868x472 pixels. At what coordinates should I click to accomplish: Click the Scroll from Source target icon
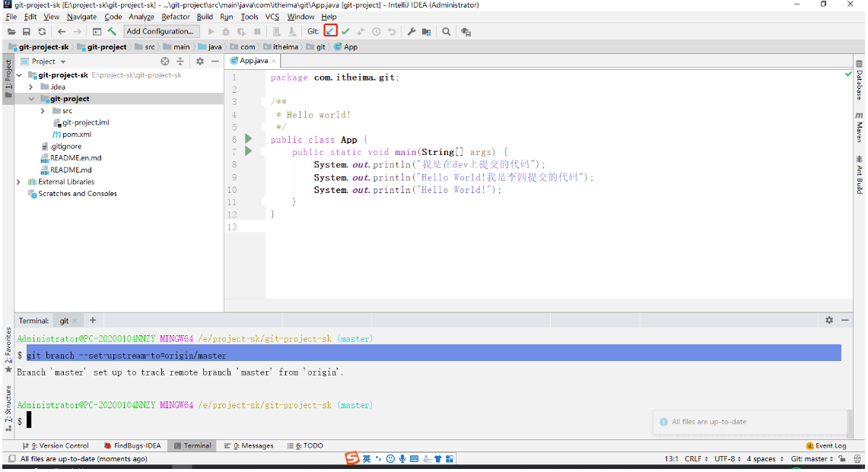[165, 62]
